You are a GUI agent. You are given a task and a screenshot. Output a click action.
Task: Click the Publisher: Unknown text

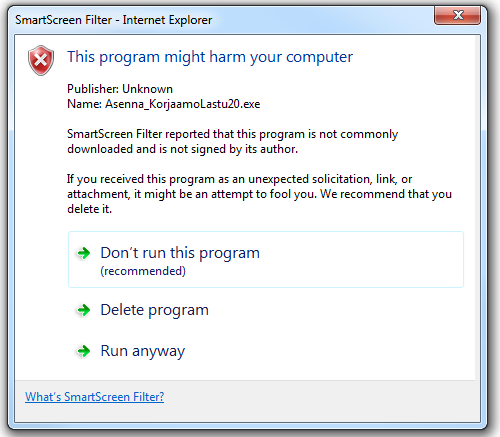pyautogui.click(x=120, y=89)
